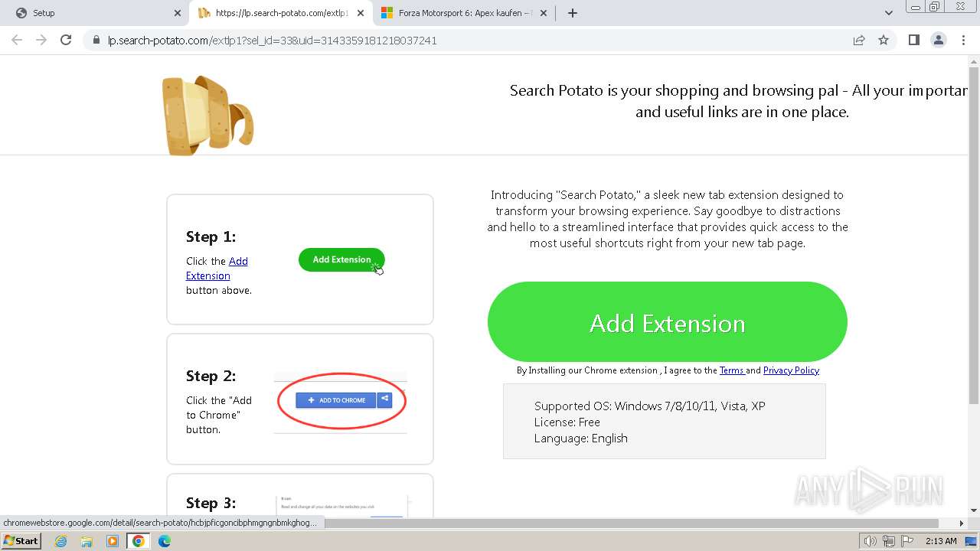Expand the tab search chevron
The width and height of the screenshot is (980, 551).
(x=888, y=13)
